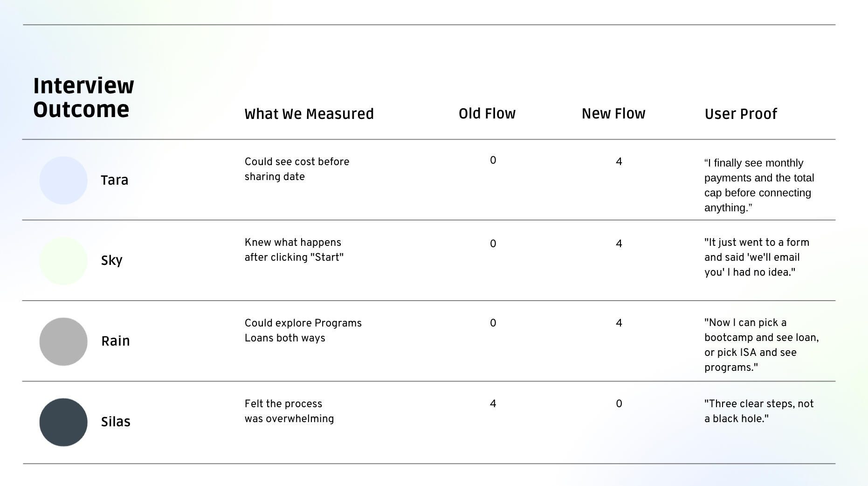Select the name "Silas"
The image size is (868, 486).
tap(116, 422)
